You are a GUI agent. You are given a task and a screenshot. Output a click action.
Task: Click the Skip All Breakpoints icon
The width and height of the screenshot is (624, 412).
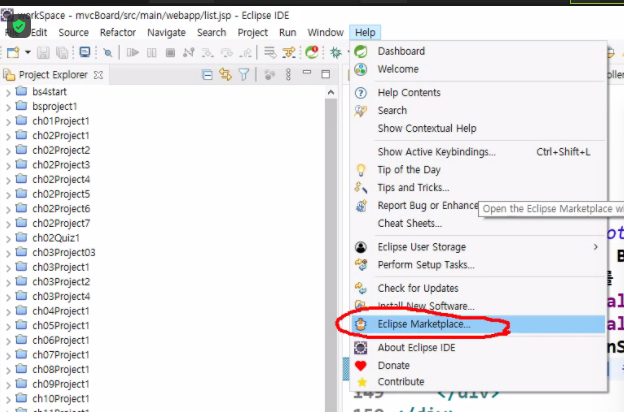coord(107,53)
